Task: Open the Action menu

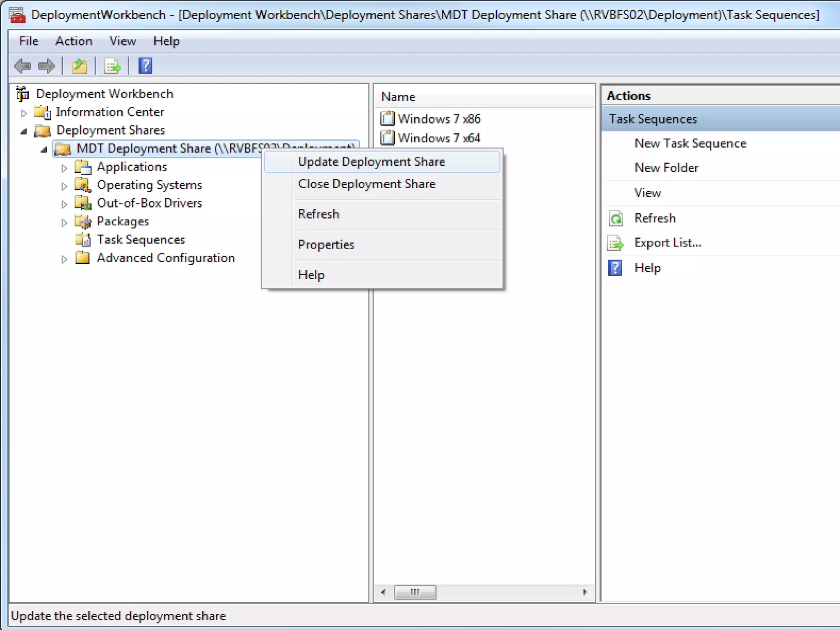Action: 74,41
